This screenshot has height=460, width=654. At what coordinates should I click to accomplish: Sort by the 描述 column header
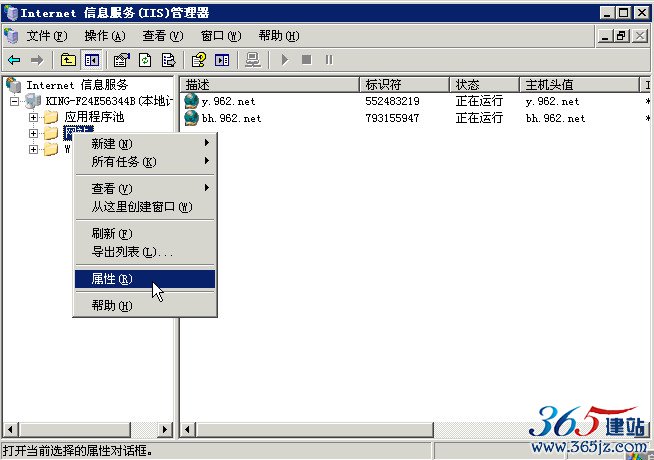(270, 85)
